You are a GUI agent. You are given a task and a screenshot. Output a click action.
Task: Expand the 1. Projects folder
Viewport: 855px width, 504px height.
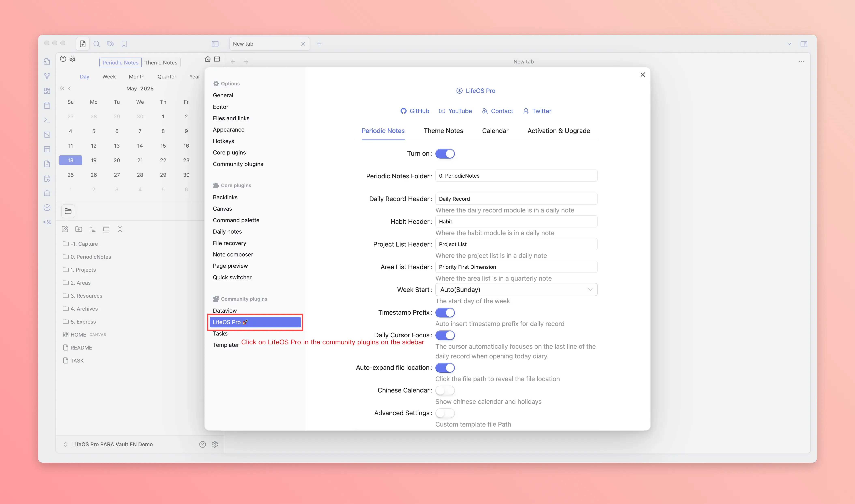(83, 270)
